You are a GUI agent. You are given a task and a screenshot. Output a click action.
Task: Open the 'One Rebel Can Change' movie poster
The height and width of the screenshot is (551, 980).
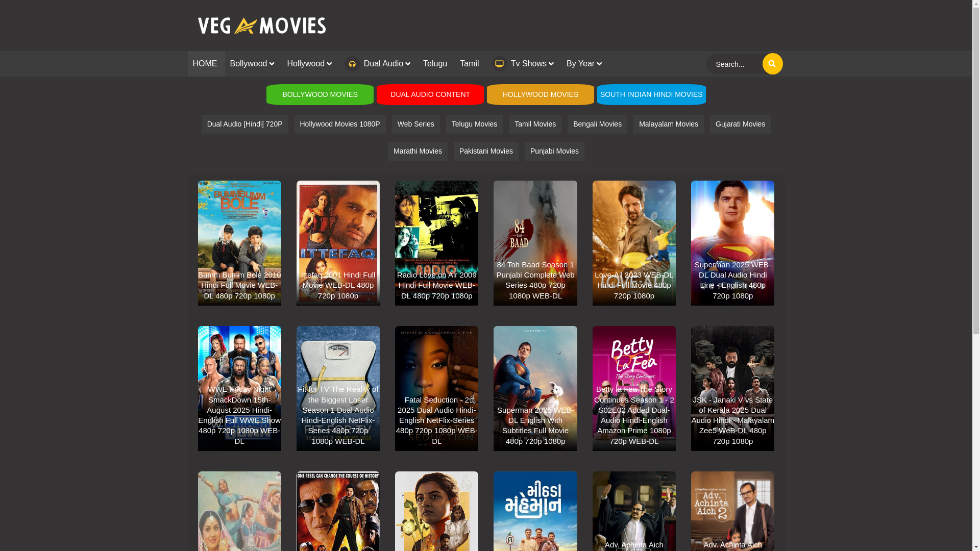point(338,511)
